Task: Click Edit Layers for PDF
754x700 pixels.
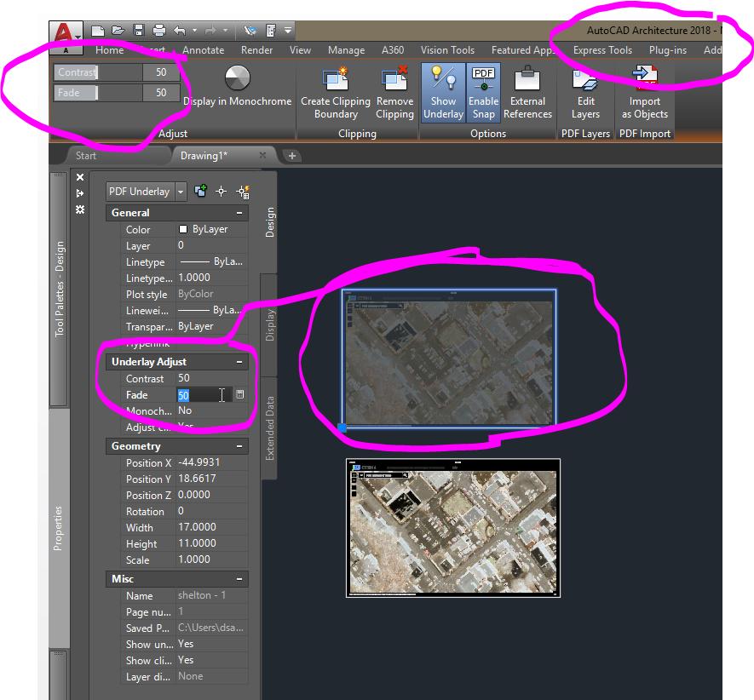Action: (585, 92)
